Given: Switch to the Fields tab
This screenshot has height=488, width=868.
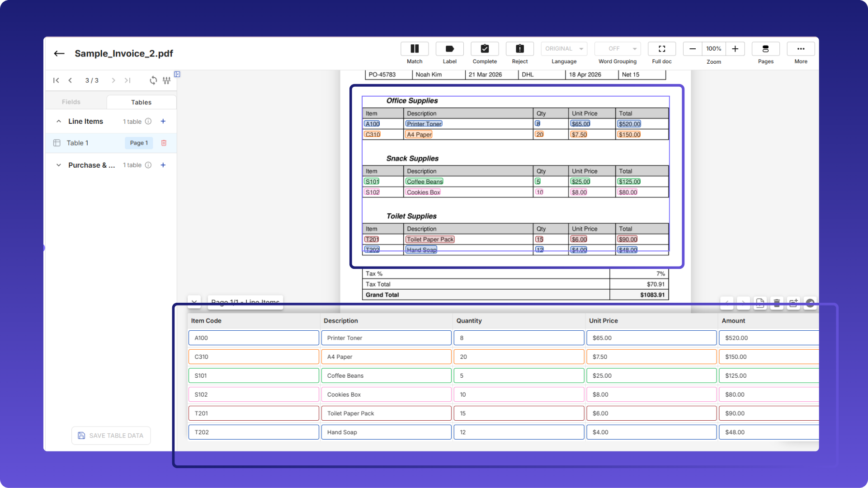Looking at the screenshot, I should click(x=71, y=102).
